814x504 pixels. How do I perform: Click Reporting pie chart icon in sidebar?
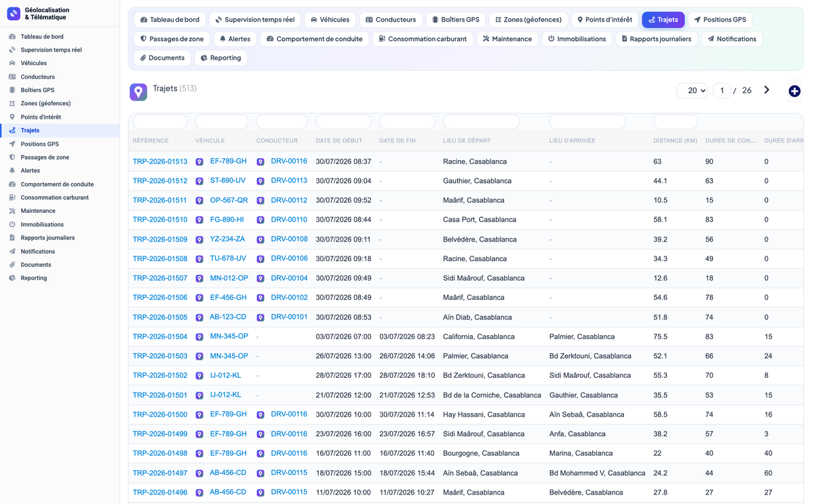pos(12,278)
